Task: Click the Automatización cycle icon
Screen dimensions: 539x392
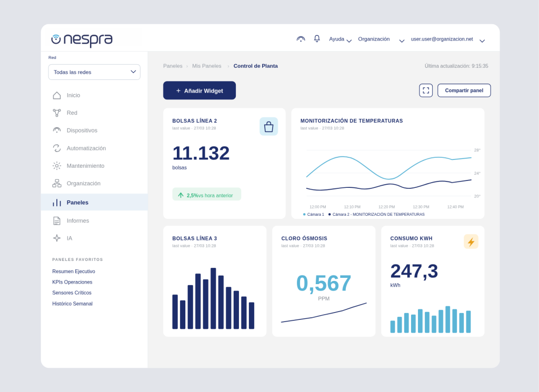Action: pyautogui.click(x=57, y=148)
